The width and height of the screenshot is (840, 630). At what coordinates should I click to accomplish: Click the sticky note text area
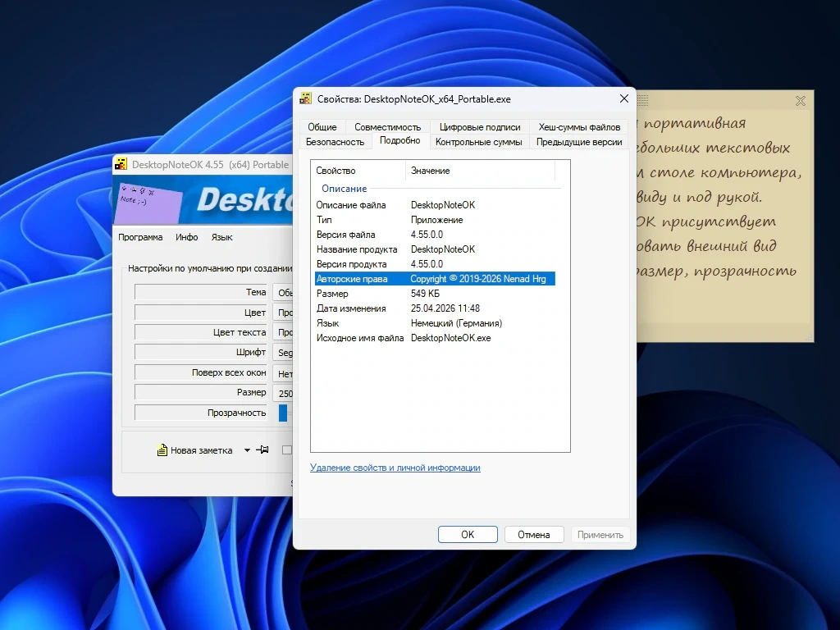724,217
